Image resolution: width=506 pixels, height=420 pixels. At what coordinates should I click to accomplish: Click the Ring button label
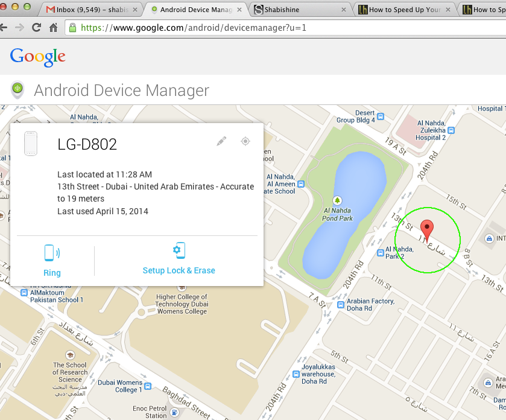52,273
